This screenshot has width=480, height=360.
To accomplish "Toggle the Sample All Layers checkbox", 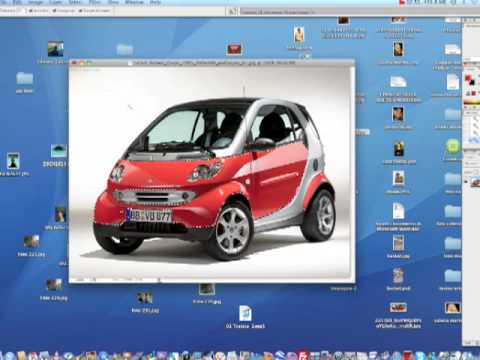I will coord(80,11).
